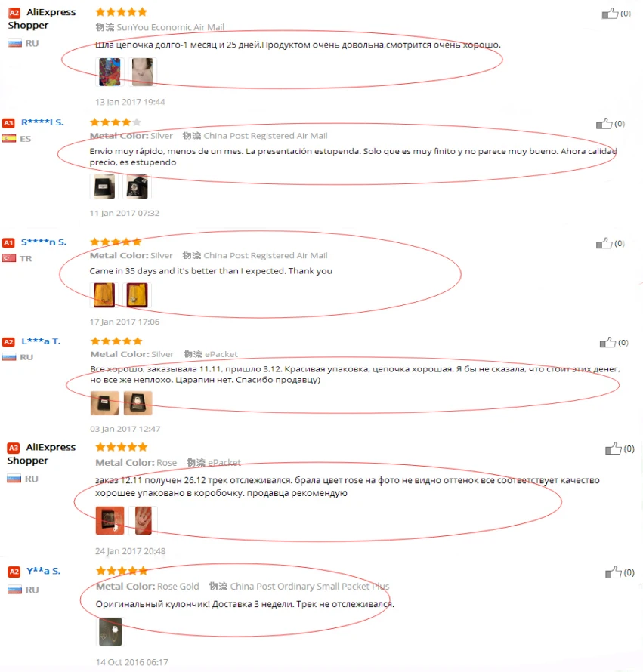This screenshot has width=643, height=672.
Task: Click the thumbs-up icon on R****l S.'s review
Action: [604, 123]
